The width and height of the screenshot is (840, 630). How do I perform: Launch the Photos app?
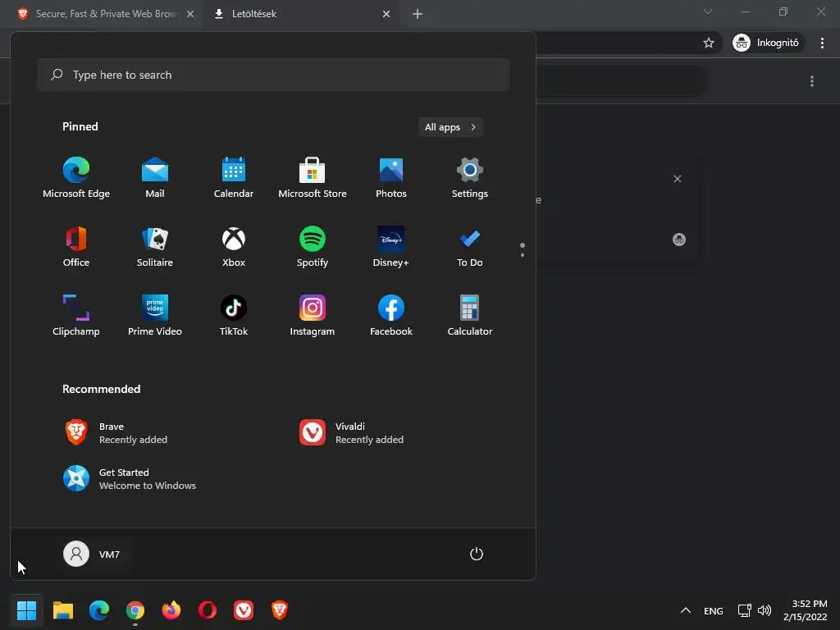pos(391,178)
